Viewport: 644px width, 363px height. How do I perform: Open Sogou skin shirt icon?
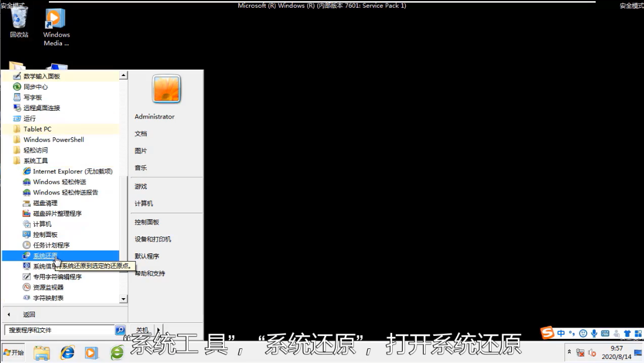[x=627, y=334]
